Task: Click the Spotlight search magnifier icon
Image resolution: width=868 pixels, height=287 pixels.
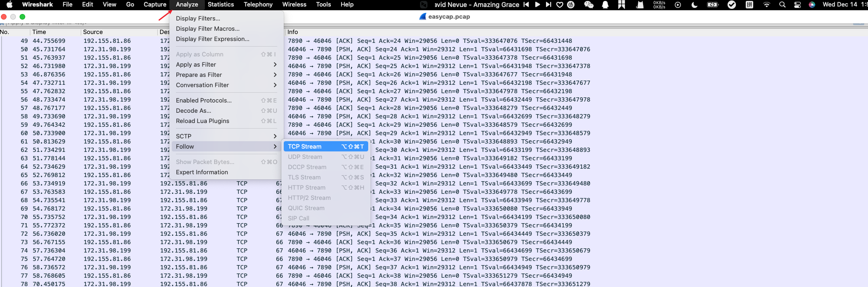Action: [782, 5]
